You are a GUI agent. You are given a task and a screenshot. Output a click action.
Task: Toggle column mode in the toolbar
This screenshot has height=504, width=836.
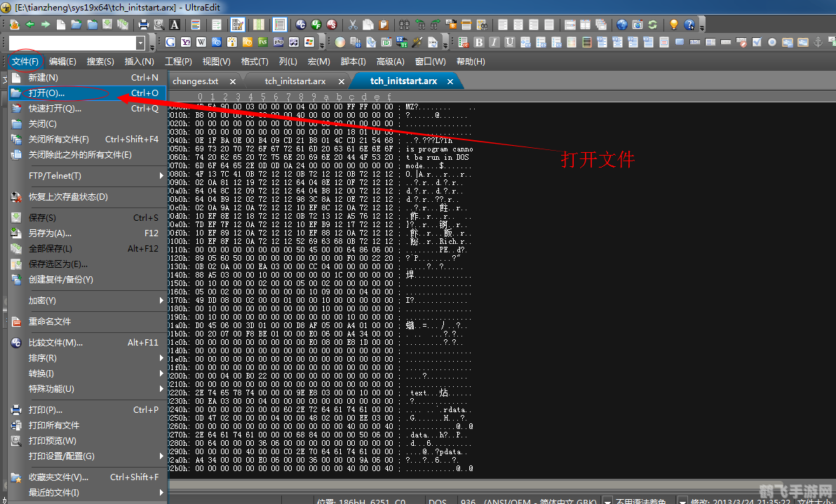(260, 25)
